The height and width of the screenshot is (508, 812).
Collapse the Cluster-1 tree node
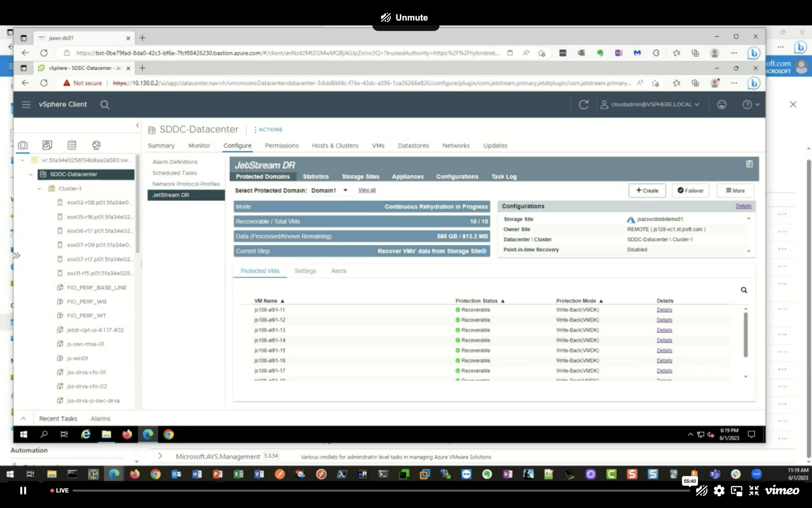click(x=39, y=189)
